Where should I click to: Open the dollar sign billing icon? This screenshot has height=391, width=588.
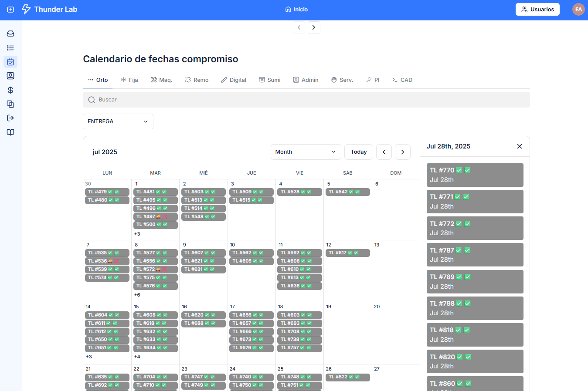(x=10, y=90)
